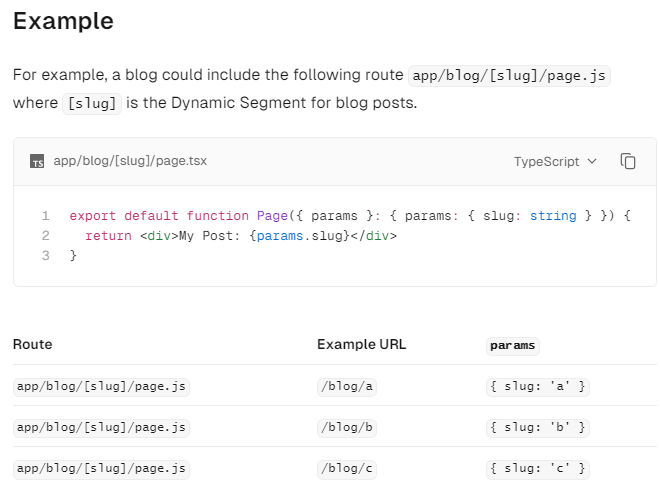Click the /blog/a example URL cell
The width and height of the screenshot is (660, 493).
tap(347, 386)
